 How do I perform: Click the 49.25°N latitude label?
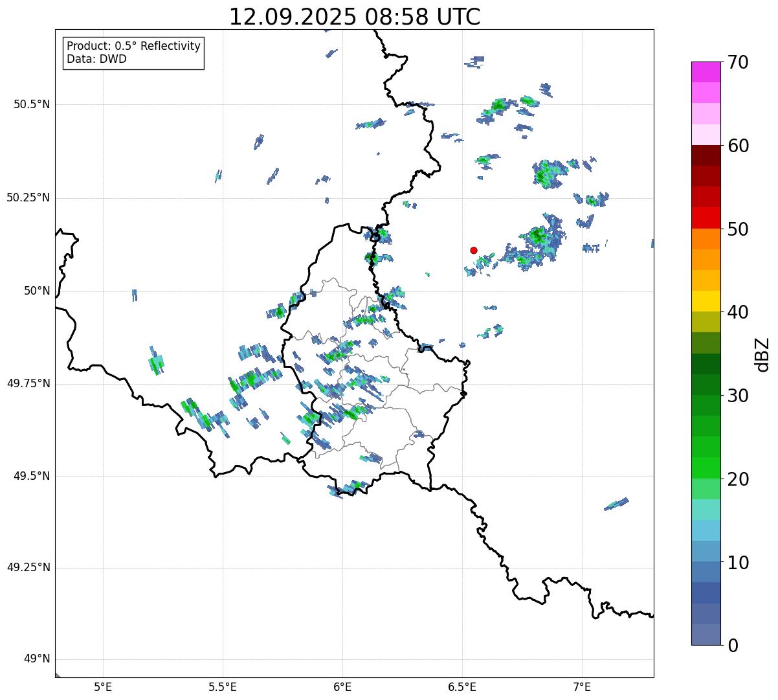tap(28, 568)
